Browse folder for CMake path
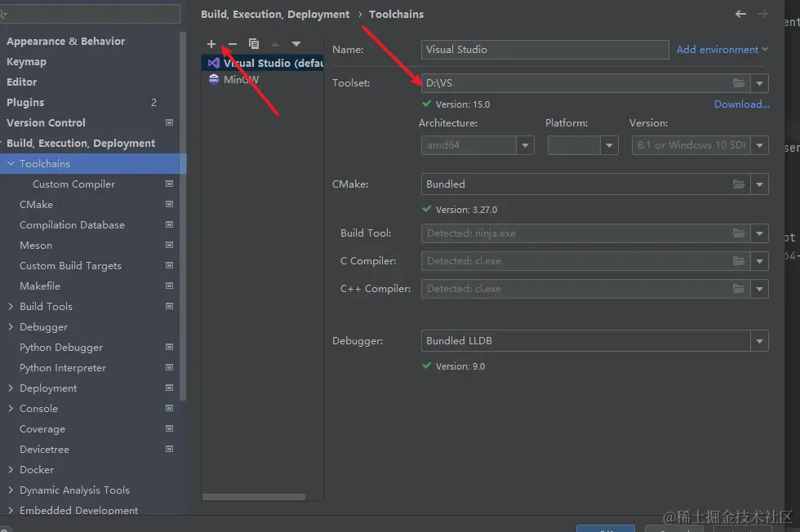The width and height of the screenshot is (800, 532). tap(738, 184)
